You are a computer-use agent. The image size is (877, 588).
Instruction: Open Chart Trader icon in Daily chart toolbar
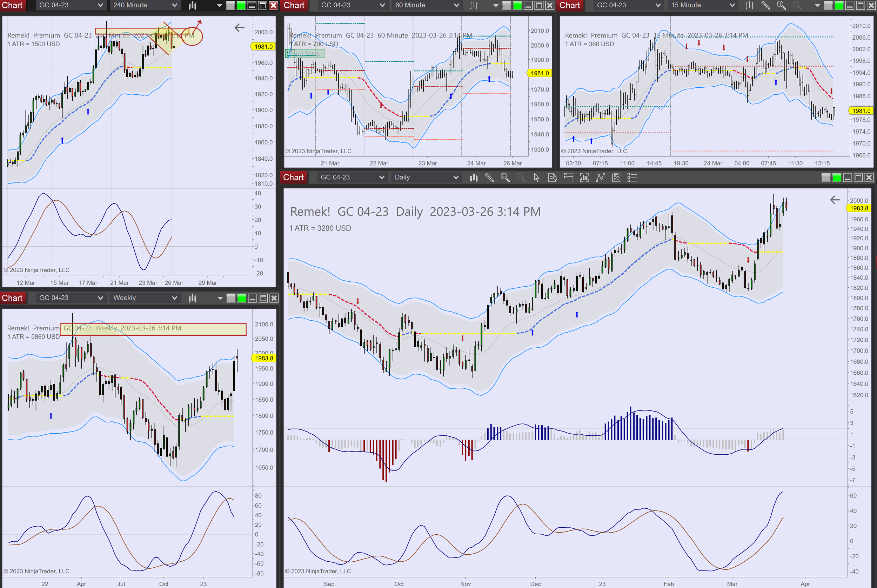(x=568, y=178)
